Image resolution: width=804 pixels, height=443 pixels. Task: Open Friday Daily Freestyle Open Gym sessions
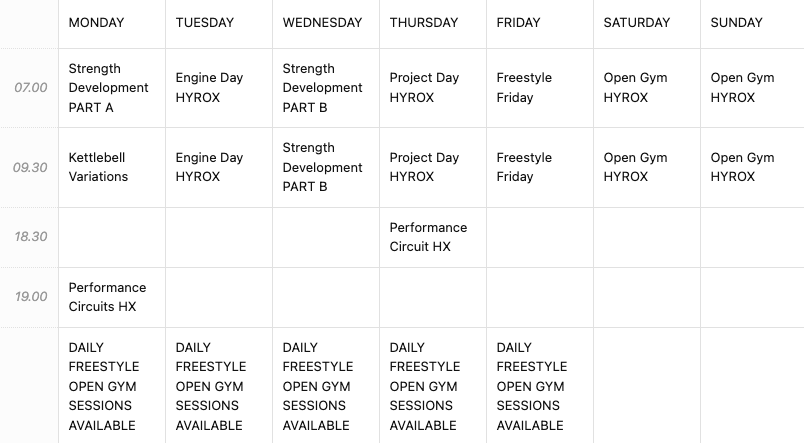point(532,386)
